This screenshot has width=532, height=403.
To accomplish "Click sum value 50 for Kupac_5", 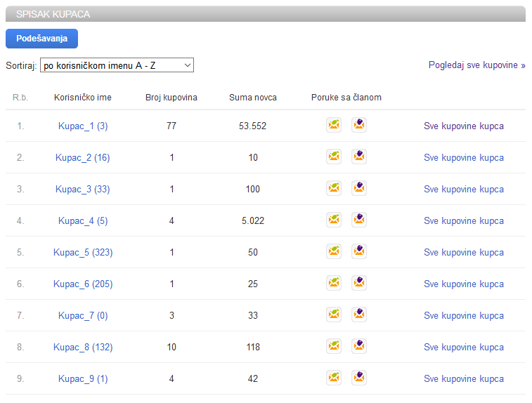I will tap(253, 253).
